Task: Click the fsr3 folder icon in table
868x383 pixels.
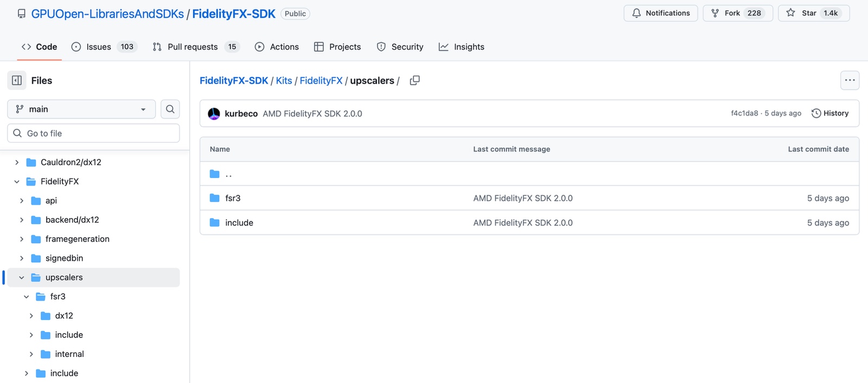Action: click(x=215, y=198)
